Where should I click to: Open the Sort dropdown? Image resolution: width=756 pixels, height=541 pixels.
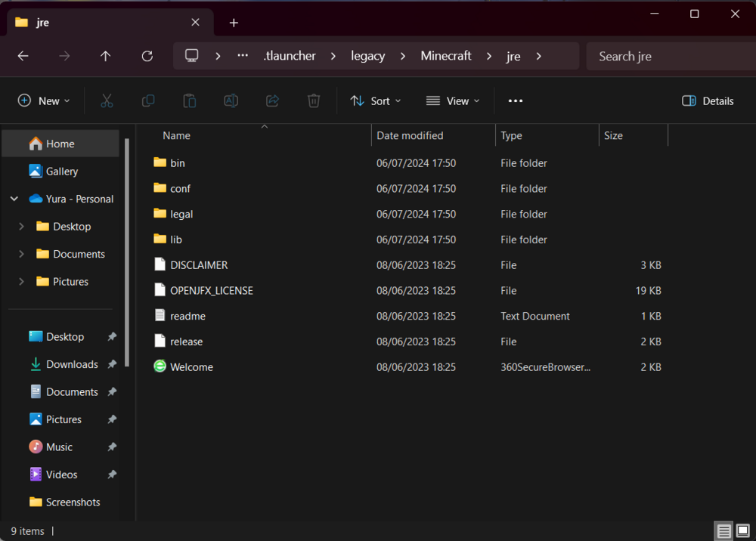(376, 100)
